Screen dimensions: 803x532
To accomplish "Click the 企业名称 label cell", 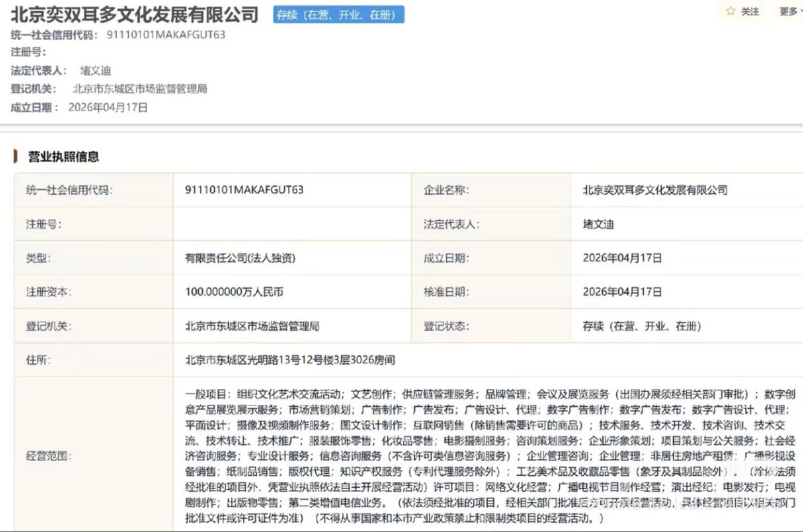I will pos(492,190).
